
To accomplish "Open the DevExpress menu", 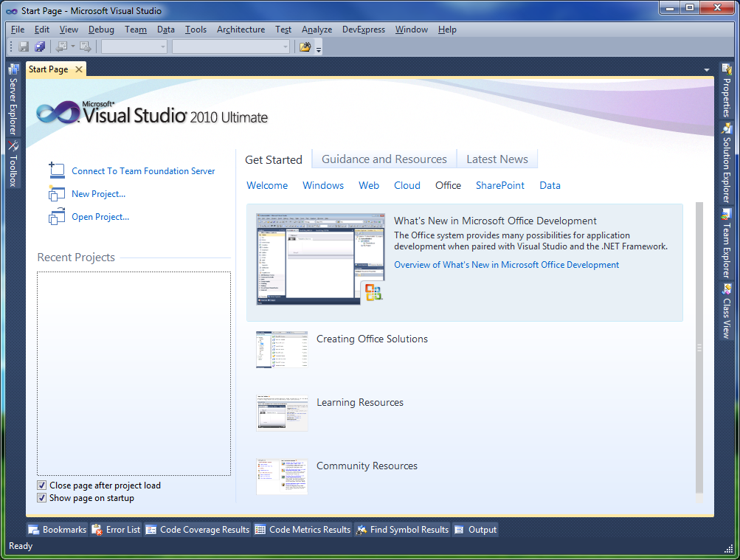I will 364,30.
